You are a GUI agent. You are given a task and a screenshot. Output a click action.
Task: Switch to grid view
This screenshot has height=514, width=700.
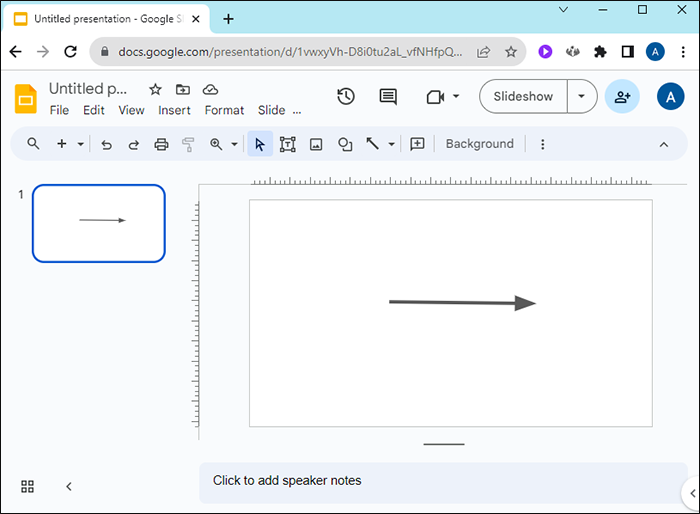click(27, 486)
